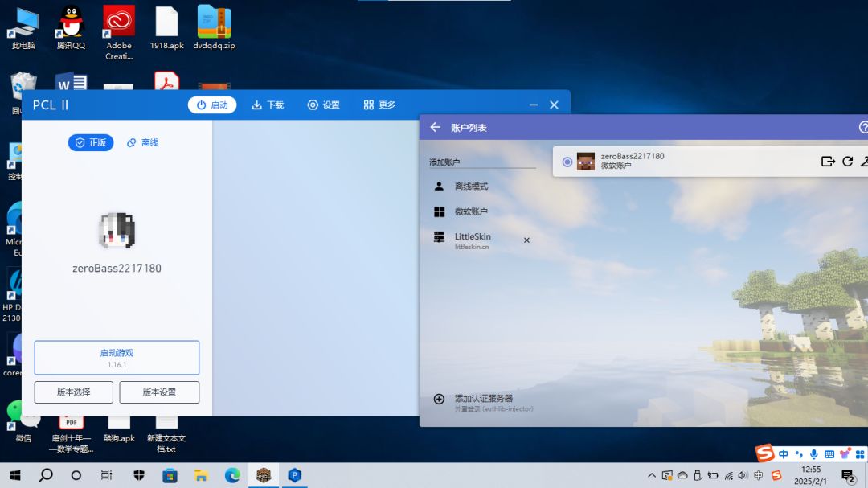Open Adobe Creative Cloud desktop shortcut

pos(118,33)
